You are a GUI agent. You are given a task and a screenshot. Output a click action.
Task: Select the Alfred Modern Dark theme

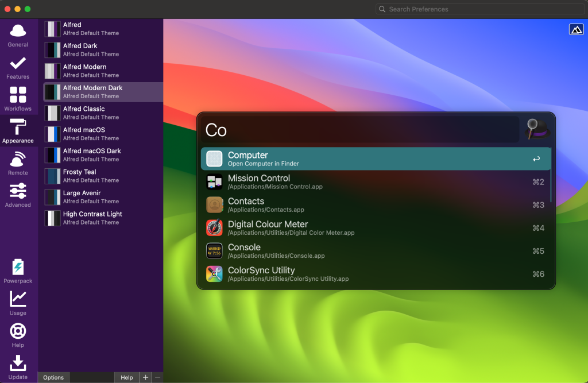point(103,92)
